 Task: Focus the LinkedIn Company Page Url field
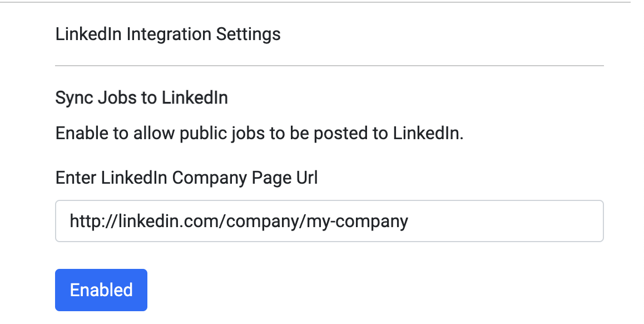click(x=329, y=221)
